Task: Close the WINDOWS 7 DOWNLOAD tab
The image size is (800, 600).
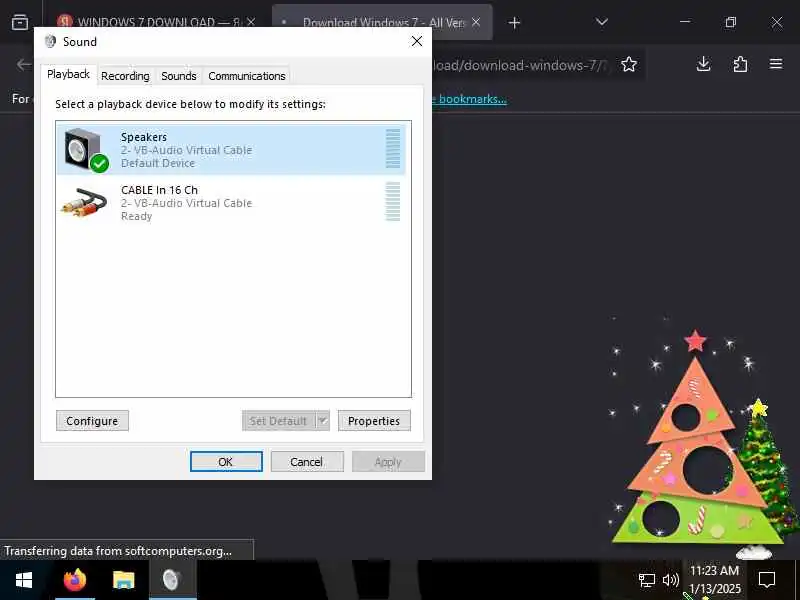Action: pos(251,22)
